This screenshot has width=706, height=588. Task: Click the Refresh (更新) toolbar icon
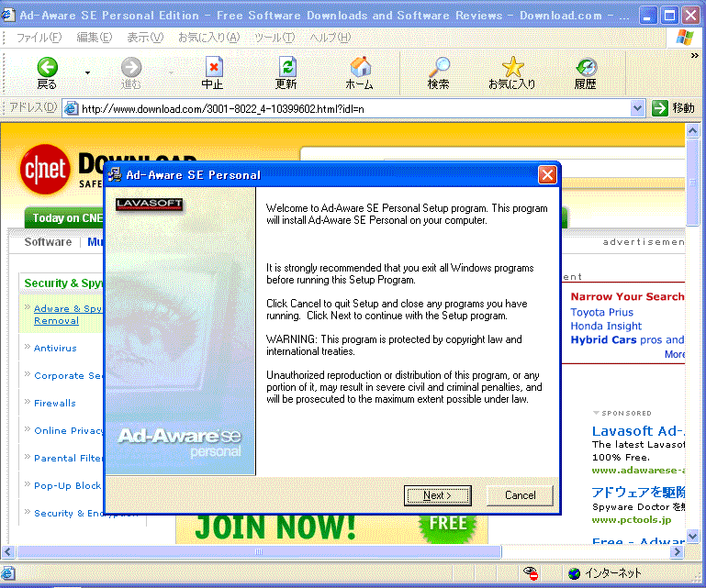click(286, 67)
